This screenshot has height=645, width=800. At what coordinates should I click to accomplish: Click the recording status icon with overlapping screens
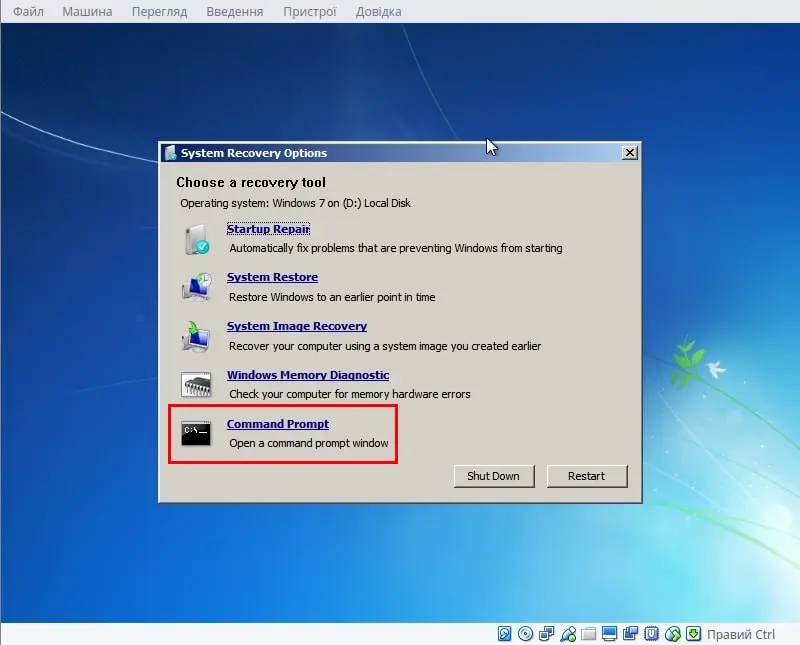coord(630,634)
